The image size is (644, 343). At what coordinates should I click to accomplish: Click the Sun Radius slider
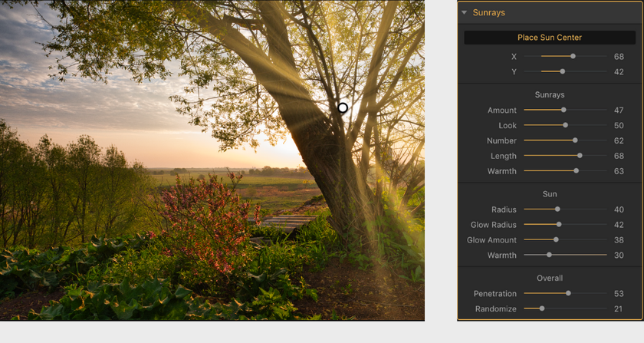coord(565,209)
